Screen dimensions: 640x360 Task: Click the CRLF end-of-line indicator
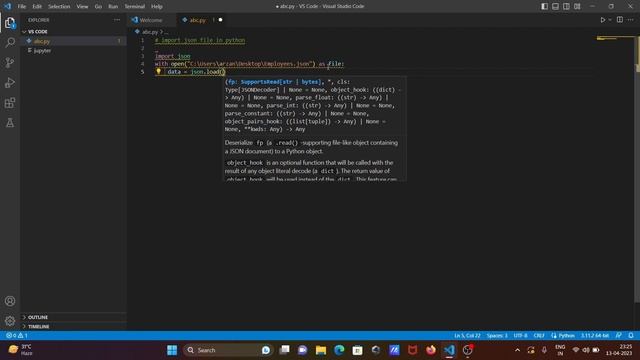click(539, 336)
